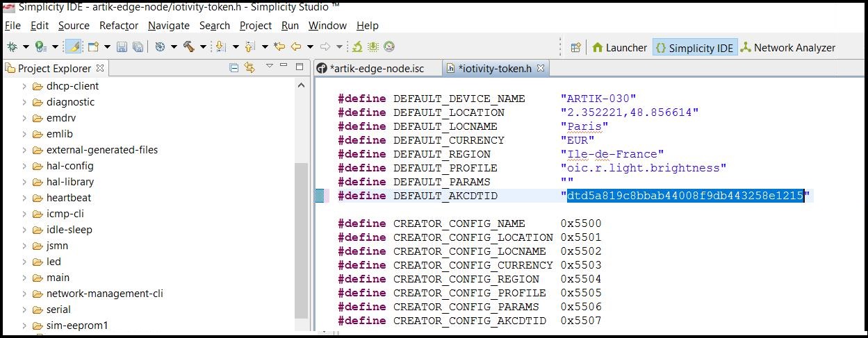Open the Next Annotation dropdown arrow
Viewport: 868px width, 338px height.
pyautogui.click(x=236, y=47)
